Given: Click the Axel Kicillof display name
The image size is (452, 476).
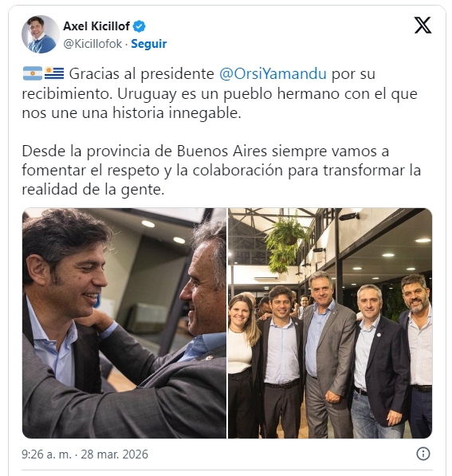Looking at the screenshot, I should [x=96, y=26].
